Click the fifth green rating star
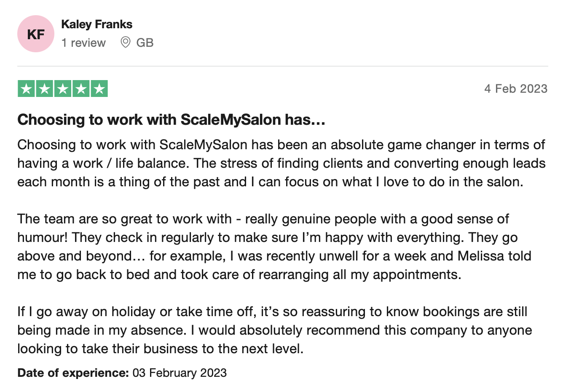Image resolution: width=563 pixels, height=392 pixels. click(x=99, y=89)
